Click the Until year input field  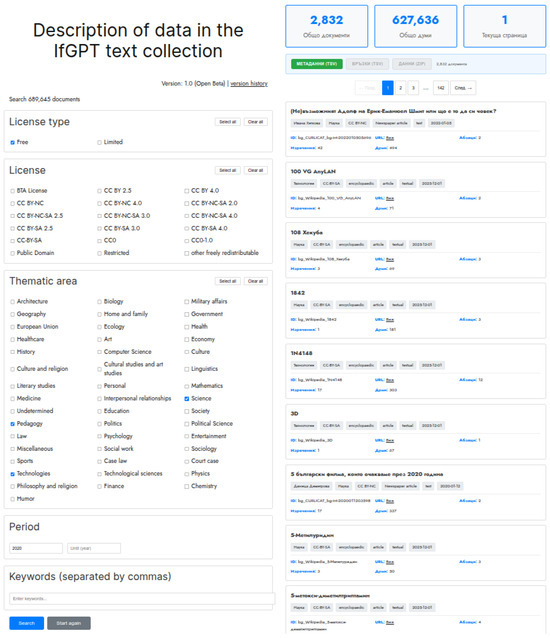pyautogui.click(x=94, y=548)
